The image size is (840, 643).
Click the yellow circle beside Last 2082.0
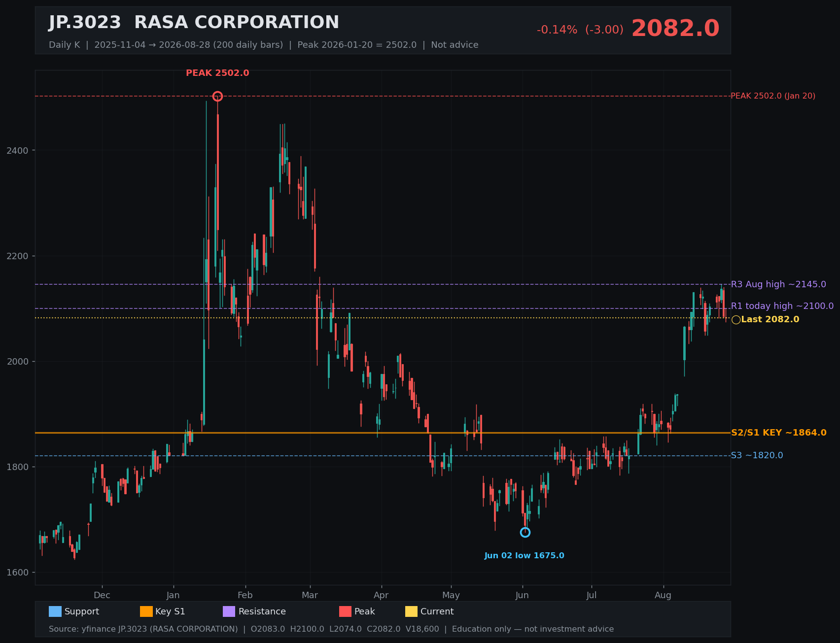click(x=736, y=320)
